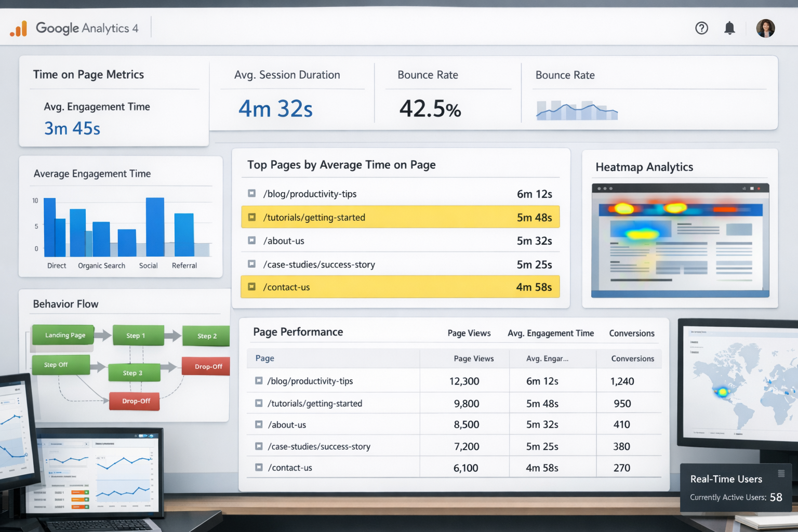Open the /tutorials/getting-started highlighted row
Image resolution: width=798 pixels, height=532 pixels.
click(x=400, y=217)
